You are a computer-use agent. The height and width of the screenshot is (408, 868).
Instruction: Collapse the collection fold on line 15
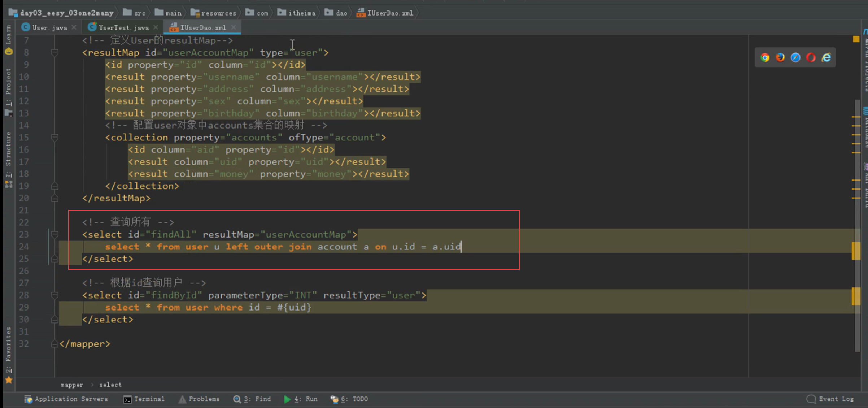click(55, 138)
